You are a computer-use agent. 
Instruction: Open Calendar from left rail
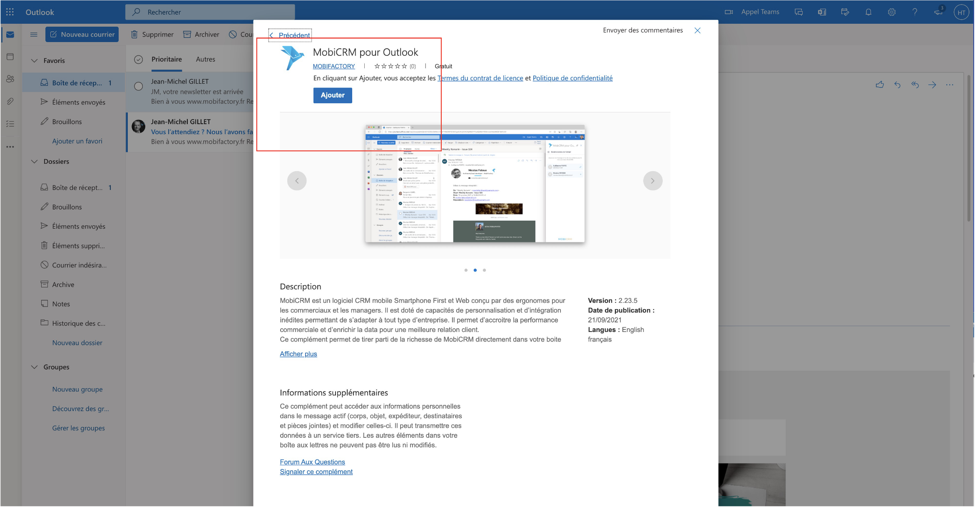point(10,57)
